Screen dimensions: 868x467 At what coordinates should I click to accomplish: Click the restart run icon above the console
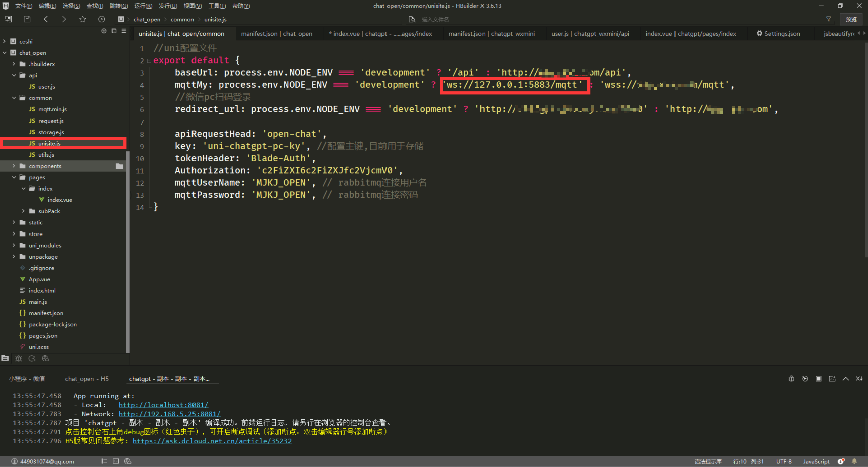pyautogui.click(x=805, y=378)
